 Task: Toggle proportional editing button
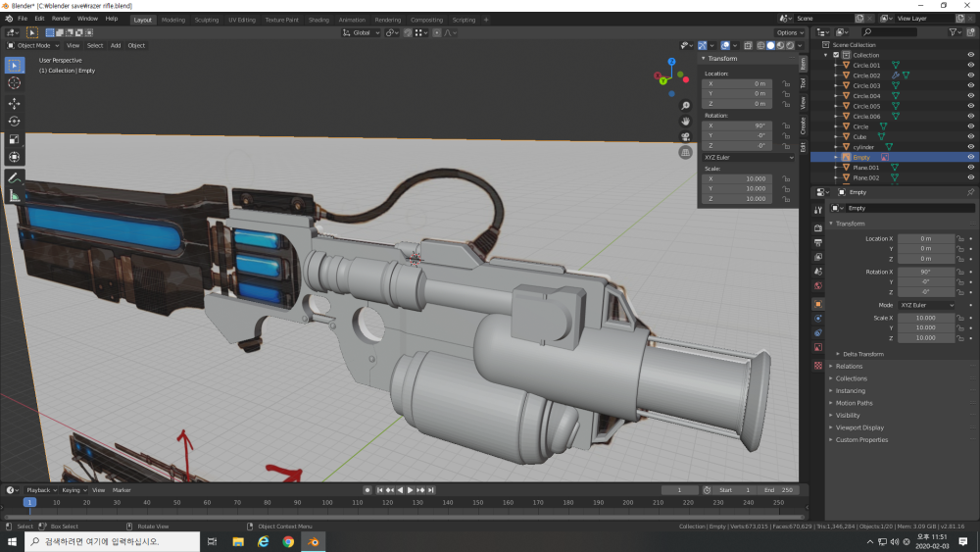pyautogui.click(x=437, y=32)
